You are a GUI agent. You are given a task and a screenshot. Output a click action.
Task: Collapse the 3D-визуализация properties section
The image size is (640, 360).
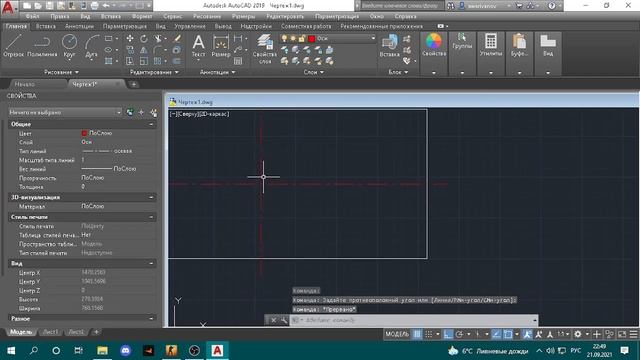151,197
